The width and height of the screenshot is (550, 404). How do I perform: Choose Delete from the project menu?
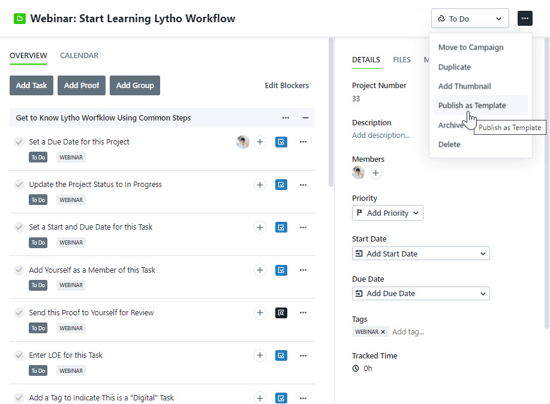449,144
